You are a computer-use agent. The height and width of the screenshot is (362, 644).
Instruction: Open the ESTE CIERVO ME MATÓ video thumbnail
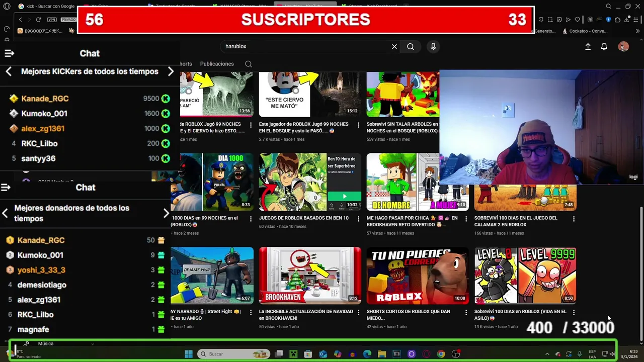(x=310, y=94)
